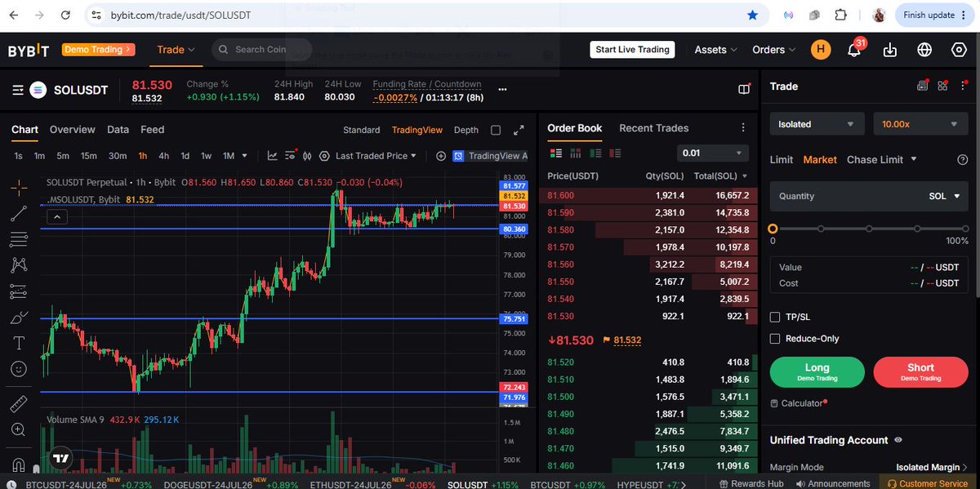Open the Orders menu

point(774,50)
